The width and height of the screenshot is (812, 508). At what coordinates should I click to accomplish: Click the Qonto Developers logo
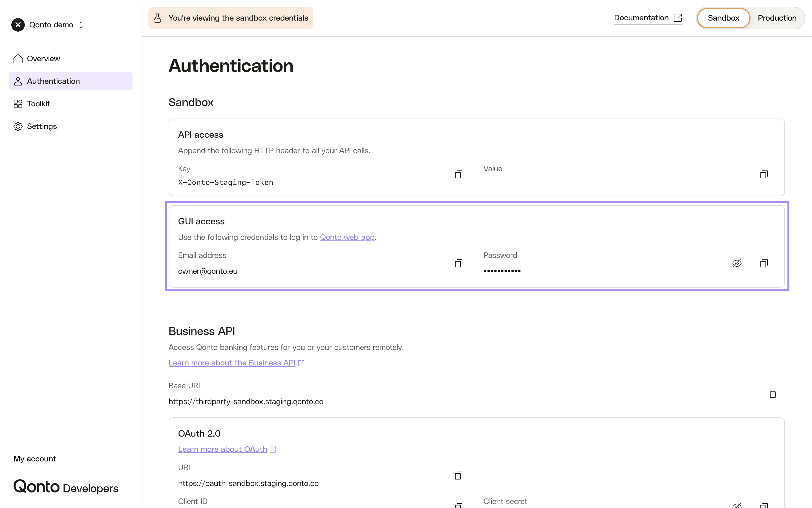(x=66, y=487)
